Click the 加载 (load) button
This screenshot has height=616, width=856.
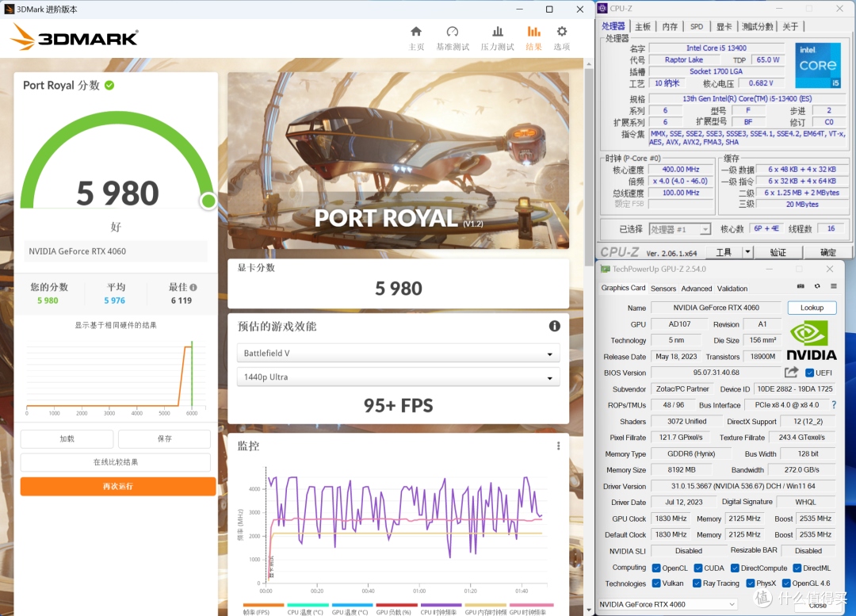(x=67, y=438)
